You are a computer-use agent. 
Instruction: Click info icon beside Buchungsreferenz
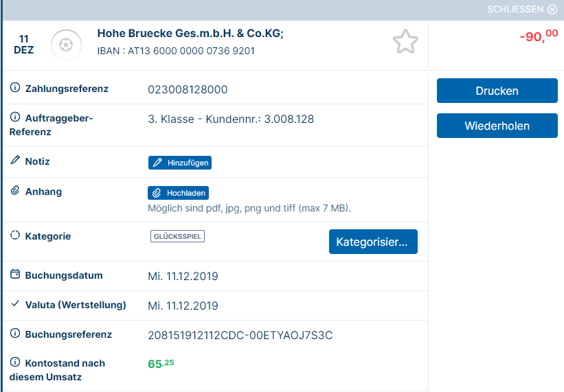click(x=15, y=333)
